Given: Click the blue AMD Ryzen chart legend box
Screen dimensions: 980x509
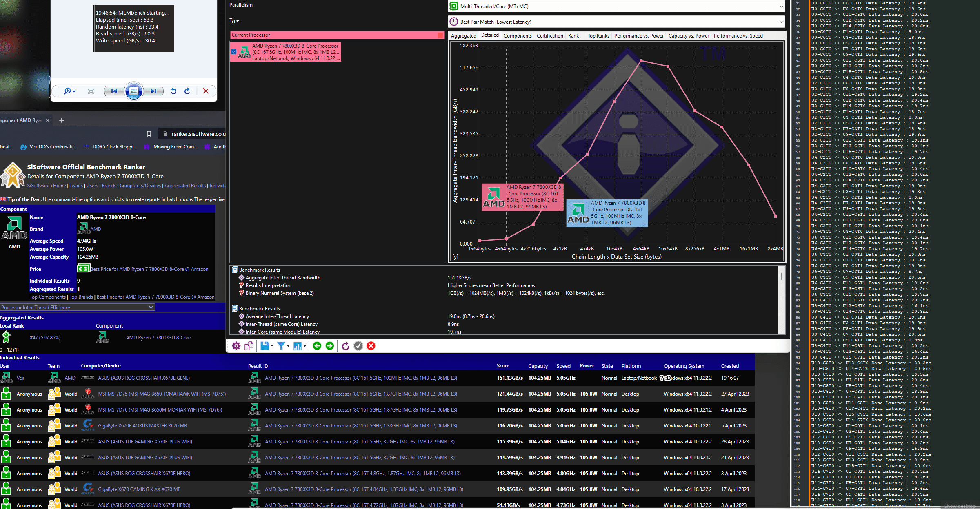Looking at the screenshot, I should click(607, 213).
